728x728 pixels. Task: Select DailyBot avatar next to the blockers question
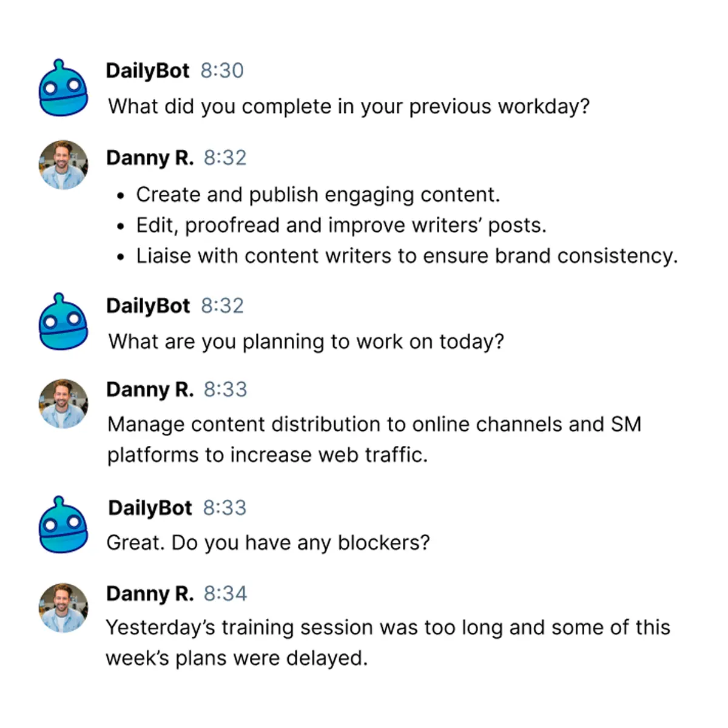pos(63,525)
